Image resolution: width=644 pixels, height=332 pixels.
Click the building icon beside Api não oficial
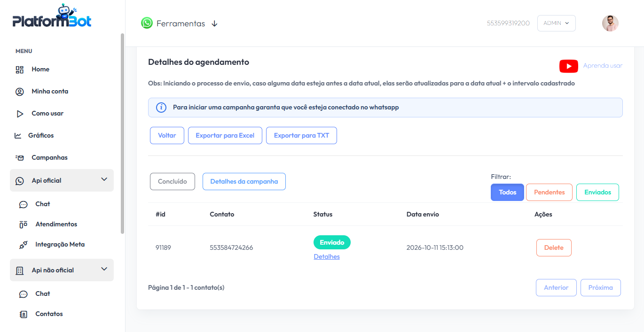point(20,270)
